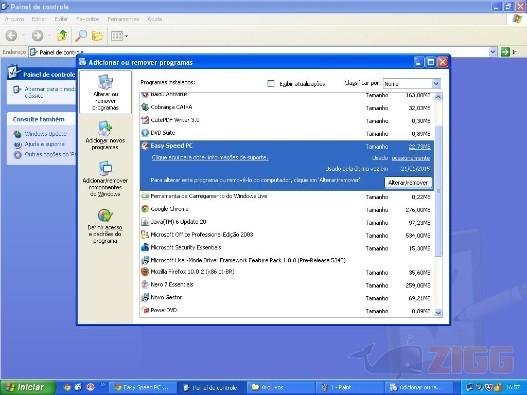527x395 pixels.
Task: Switch to the Paint taskbar button
Action: [350, 388]
